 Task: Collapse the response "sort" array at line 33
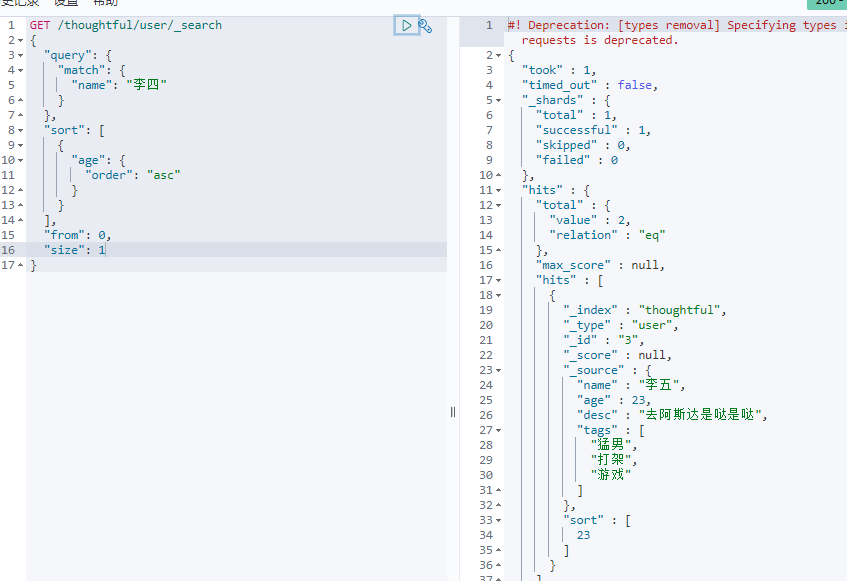tap(499, 520)
